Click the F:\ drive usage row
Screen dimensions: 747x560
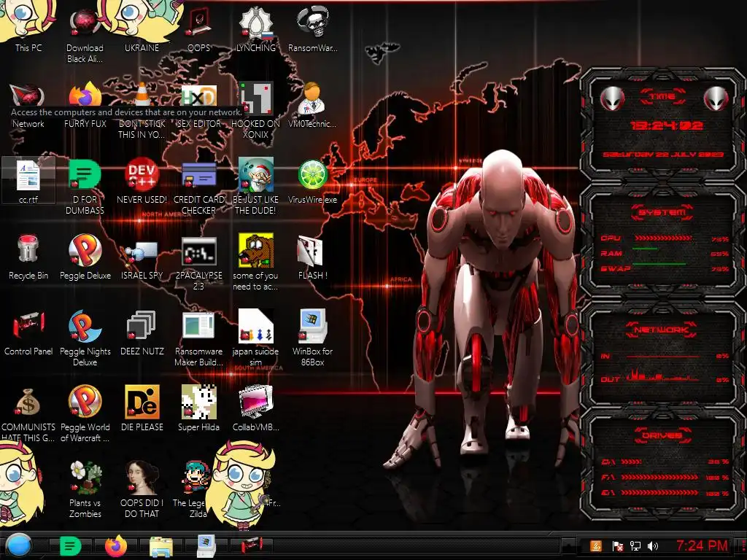pyautogui.click(x=665, y=477)
